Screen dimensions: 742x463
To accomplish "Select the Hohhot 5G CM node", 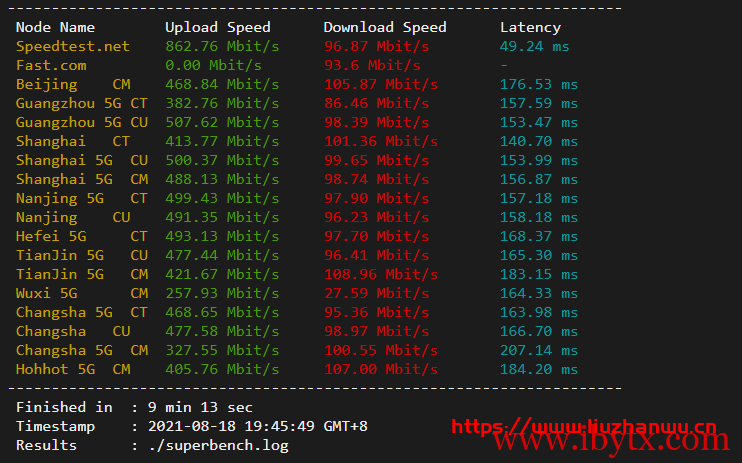I will 72,369.
